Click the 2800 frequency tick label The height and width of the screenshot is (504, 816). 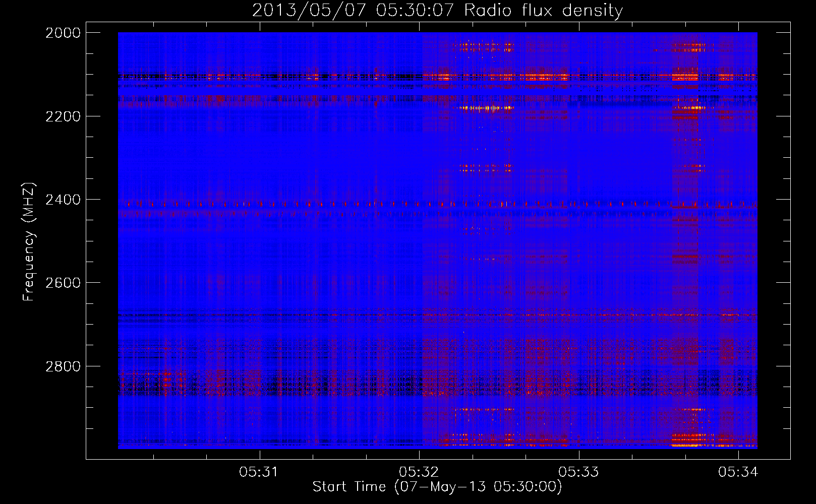pos(63,366)
